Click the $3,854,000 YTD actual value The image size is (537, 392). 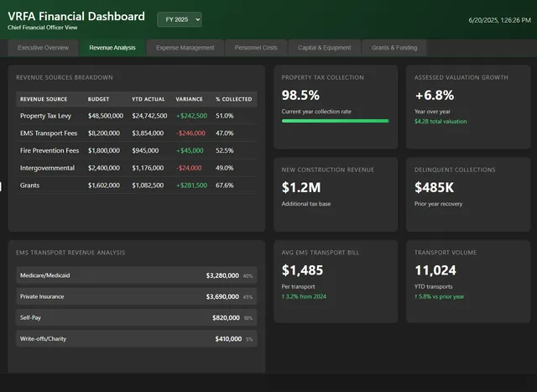coord(148,133)
